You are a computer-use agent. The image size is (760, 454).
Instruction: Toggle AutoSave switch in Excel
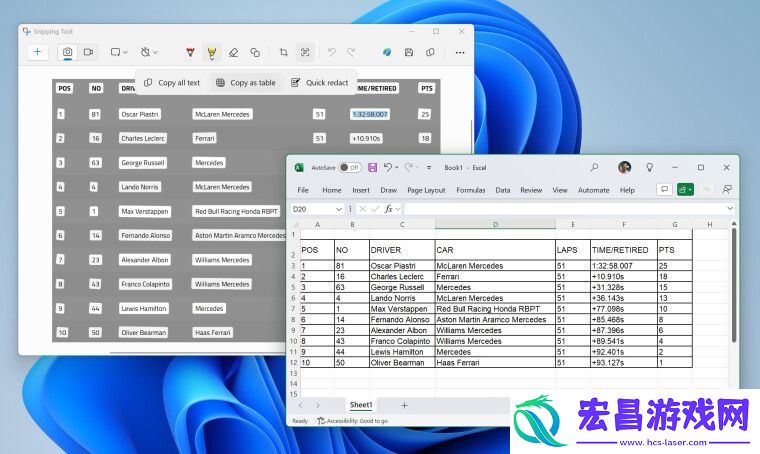350,168
